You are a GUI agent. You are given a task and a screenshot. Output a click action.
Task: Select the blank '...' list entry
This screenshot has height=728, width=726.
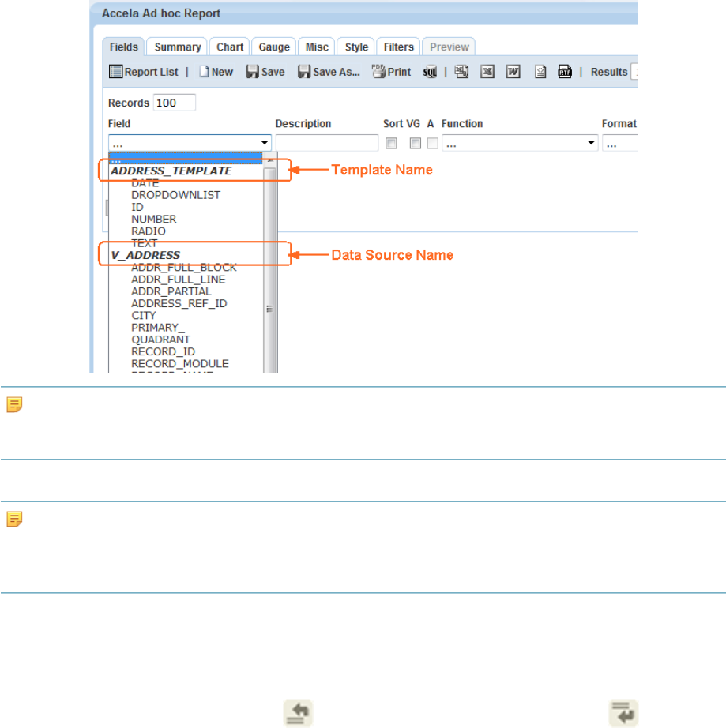186,159
